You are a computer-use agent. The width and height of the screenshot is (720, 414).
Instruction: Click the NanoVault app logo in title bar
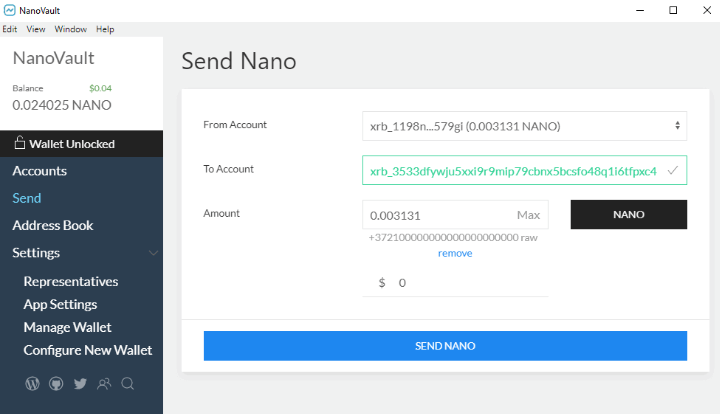[x=9, y=10]
